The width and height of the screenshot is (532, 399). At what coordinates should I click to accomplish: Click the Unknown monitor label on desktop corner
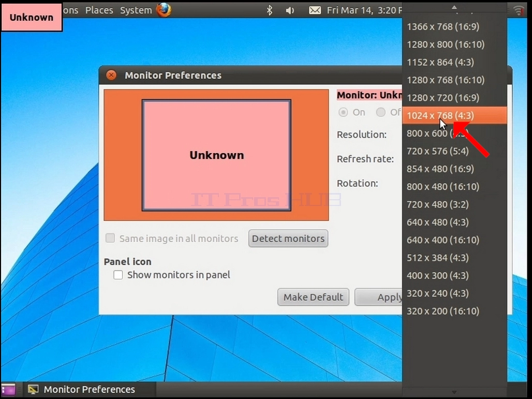(x=32, y=17)
